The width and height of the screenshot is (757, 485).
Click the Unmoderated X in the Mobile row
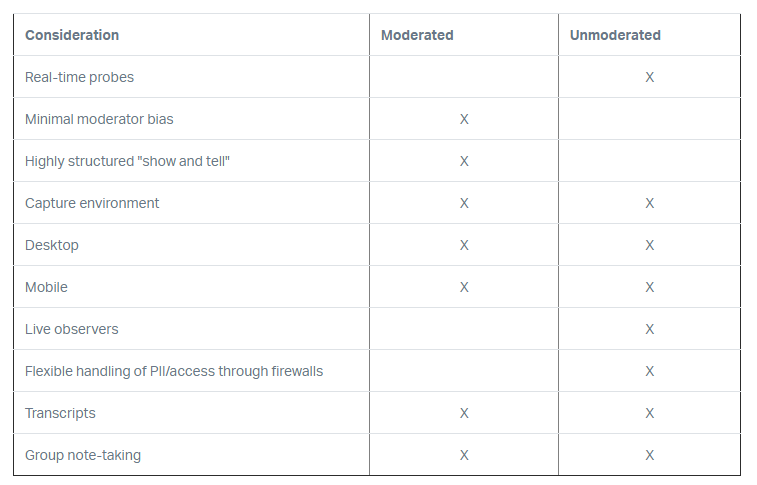650,287
